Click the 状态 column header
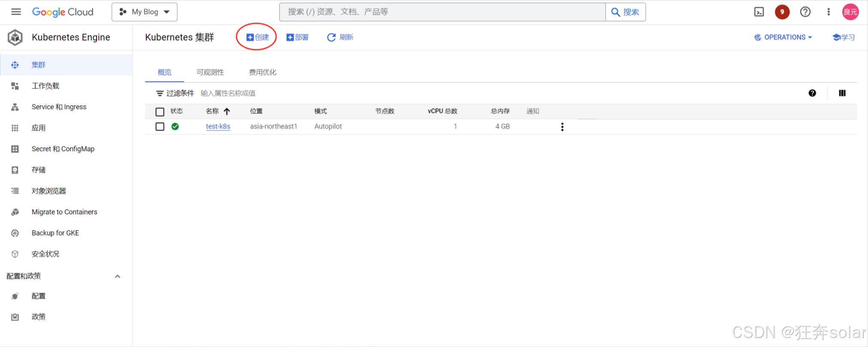 (176, 111)
